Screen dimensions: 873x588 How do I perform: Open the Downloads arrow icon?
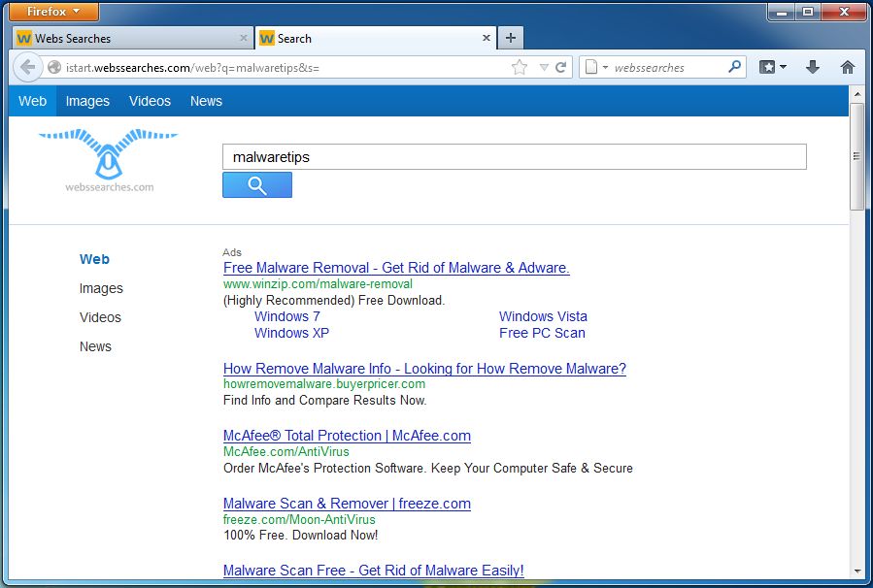pyautogui.click(x=813, y=67)
